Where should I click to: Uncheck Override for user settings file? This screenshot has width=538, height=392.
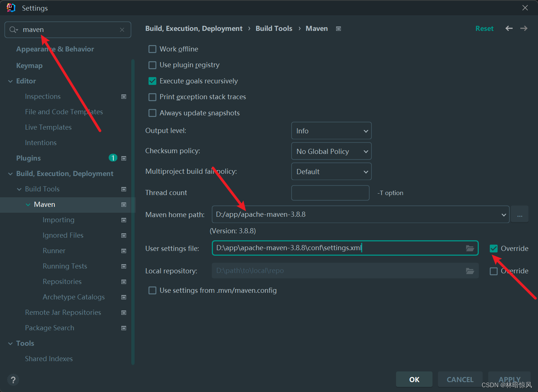[494, 249]
